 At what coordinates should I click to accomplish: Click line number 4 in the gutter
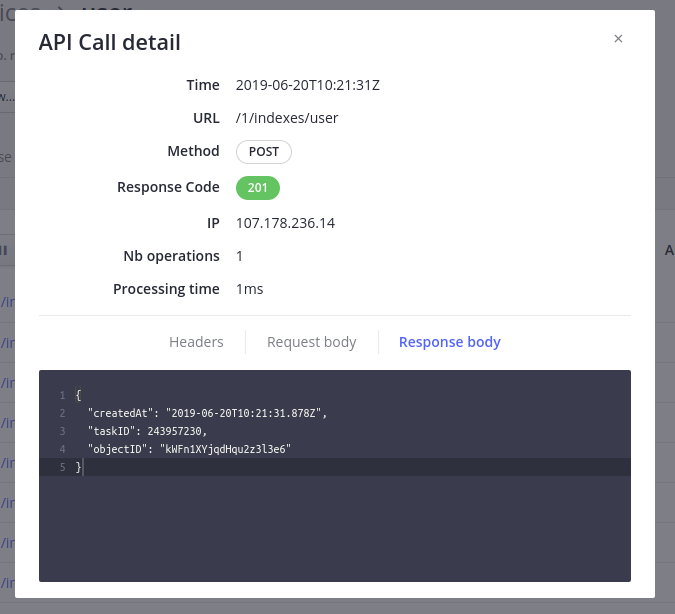click(x=62, y=449)
